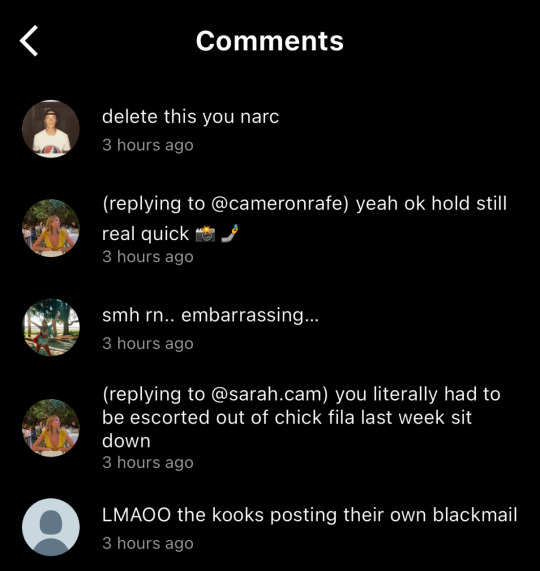Click timestamp under the chick fila reply
This screenshot has height=571, width=540.
coord(147,462)
